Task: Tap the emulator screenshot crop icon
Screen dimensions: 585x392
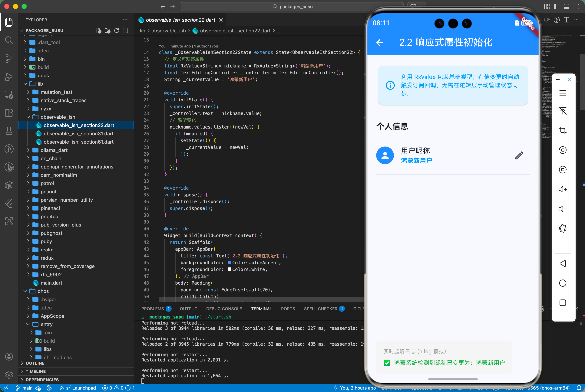Action: pos(563,130)
